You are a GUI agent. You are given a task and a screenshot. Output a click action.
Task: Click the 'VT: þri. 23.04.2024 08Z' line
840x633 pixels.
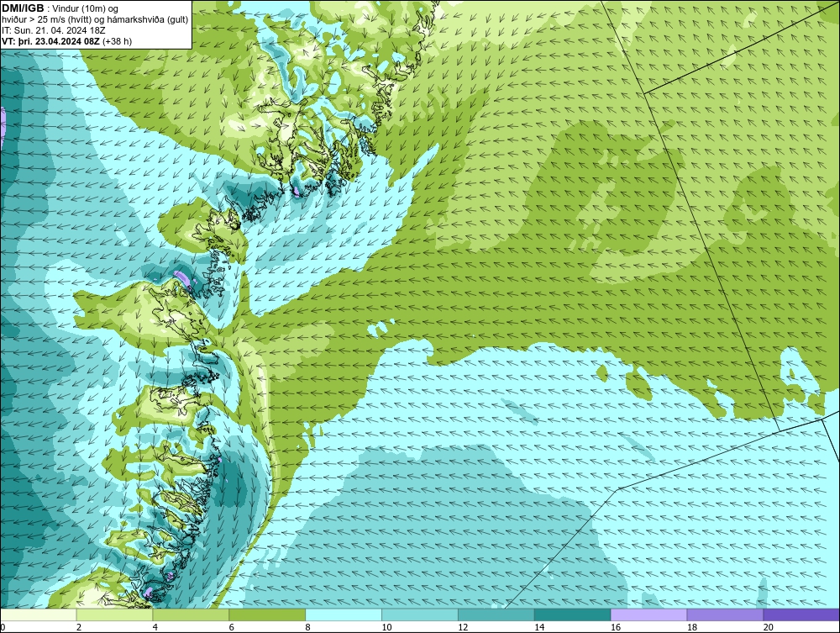click(x=50, y=40)
